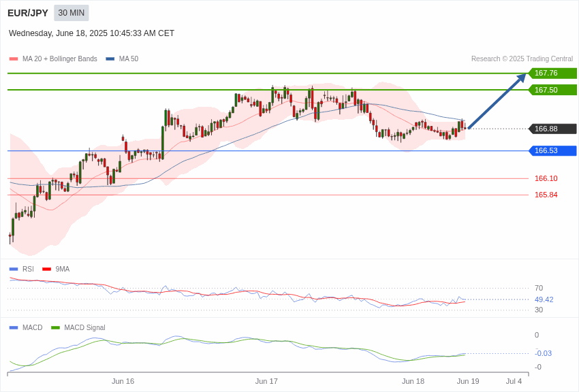Select the 166.53 pivot price tag

coord(552,150)
